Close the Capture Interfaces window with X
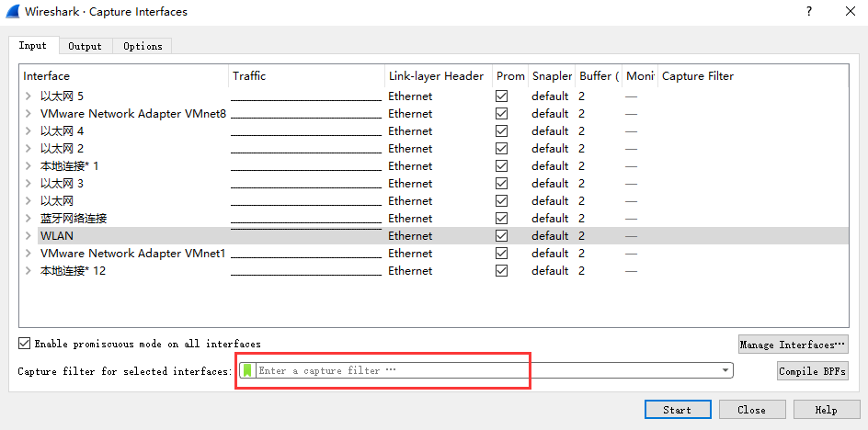 click(851, 11)
